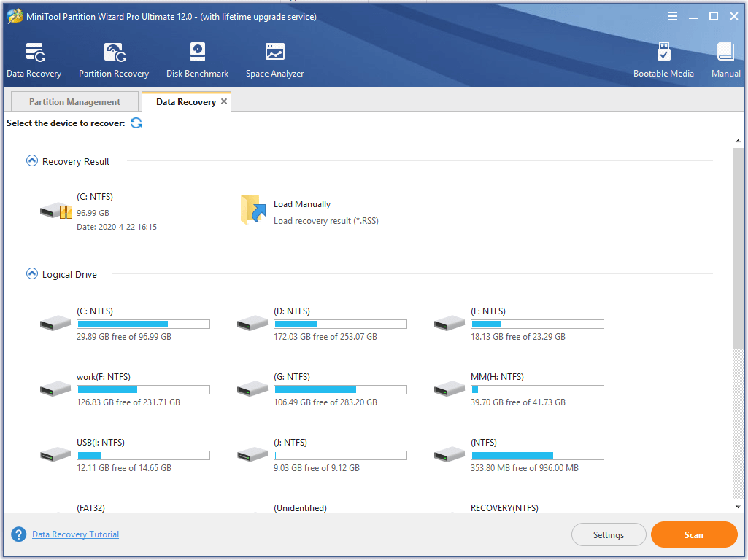Viewport: 748px width, 560px height.
Task: Select the USB(I: NTFS) drive icon
Action: [55, 455]
